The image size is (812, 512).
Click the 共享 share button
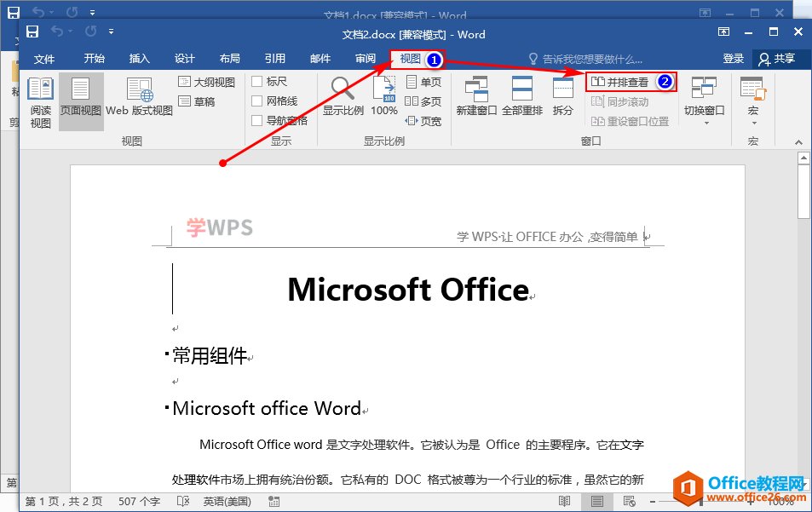click(x=777, y=59)
